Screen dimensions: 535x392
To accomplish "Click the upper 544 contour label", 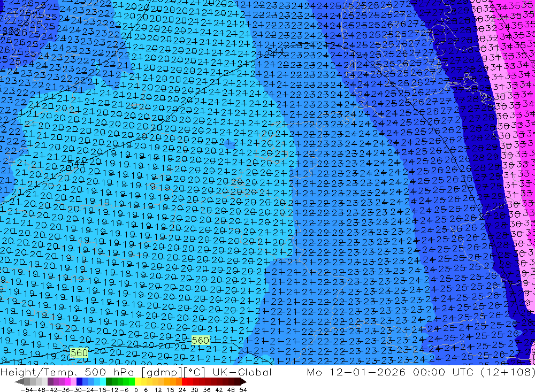I will click(276, 51).
